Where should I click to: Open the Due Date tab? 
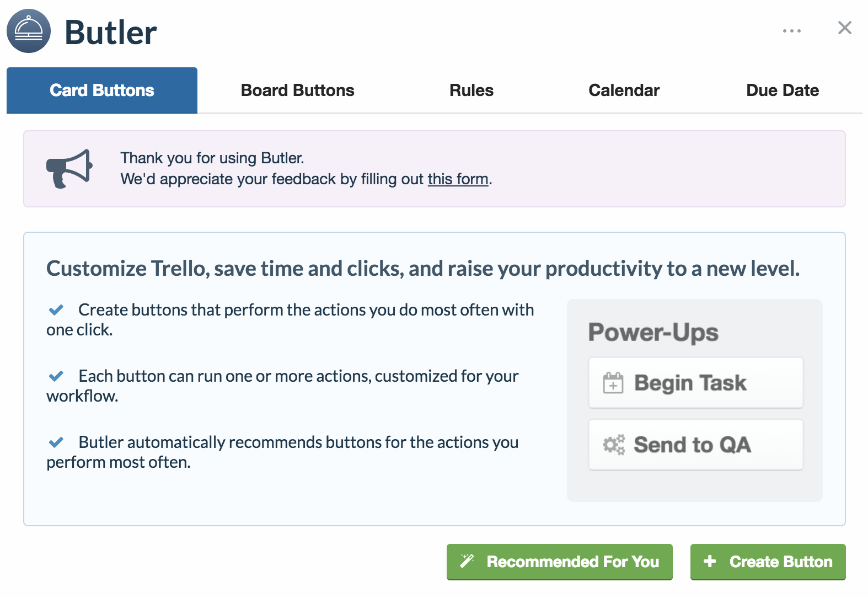(x=783, y=90)
